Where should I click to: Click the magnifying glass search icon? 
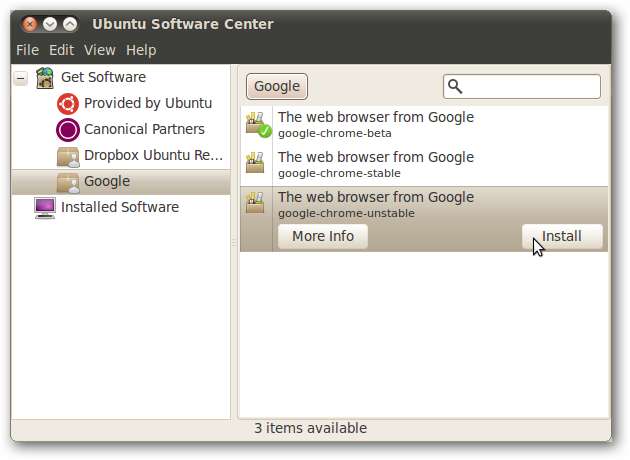456,87
